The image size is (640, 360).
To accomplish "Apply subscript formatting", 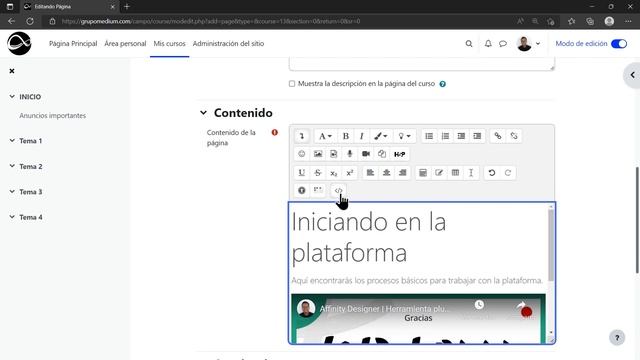I will click(x=333, y=173).
